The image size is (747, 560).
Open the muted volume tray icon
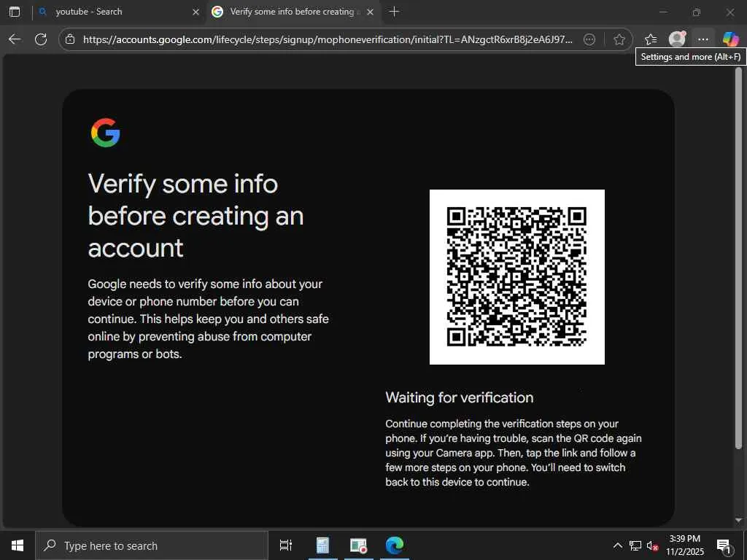pyautogui.click(x=652, y=545)
